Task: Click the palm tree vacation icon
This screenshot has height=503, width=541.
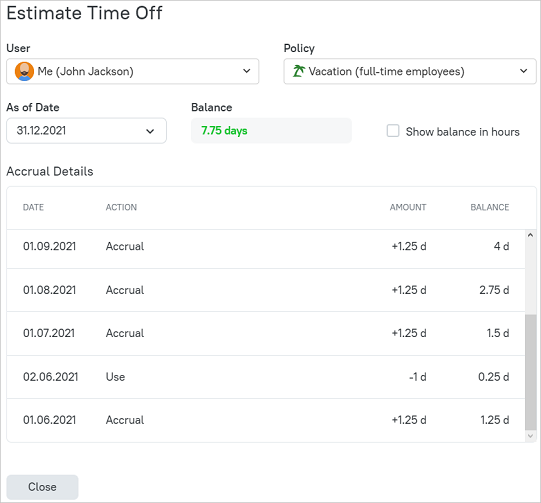Action: pos(298,71)
